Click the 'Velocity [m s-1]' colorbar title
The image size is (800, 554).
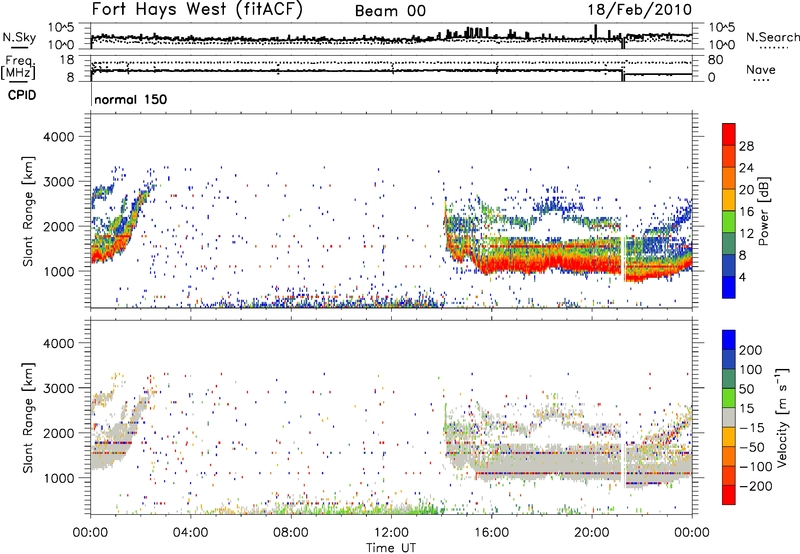pos(782,417)
